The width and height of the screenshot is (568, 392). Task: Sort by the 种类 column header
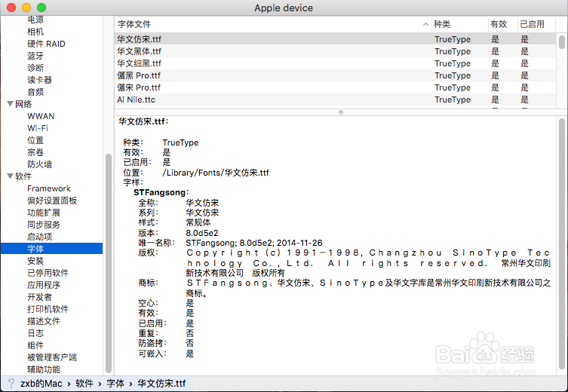tap(459, 24)
